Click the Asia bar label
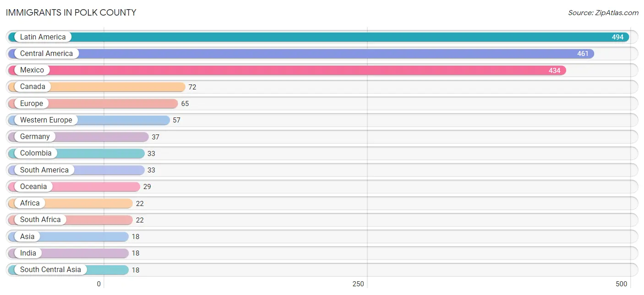This screenshot has height=295, width=644. tap(27, 236)
